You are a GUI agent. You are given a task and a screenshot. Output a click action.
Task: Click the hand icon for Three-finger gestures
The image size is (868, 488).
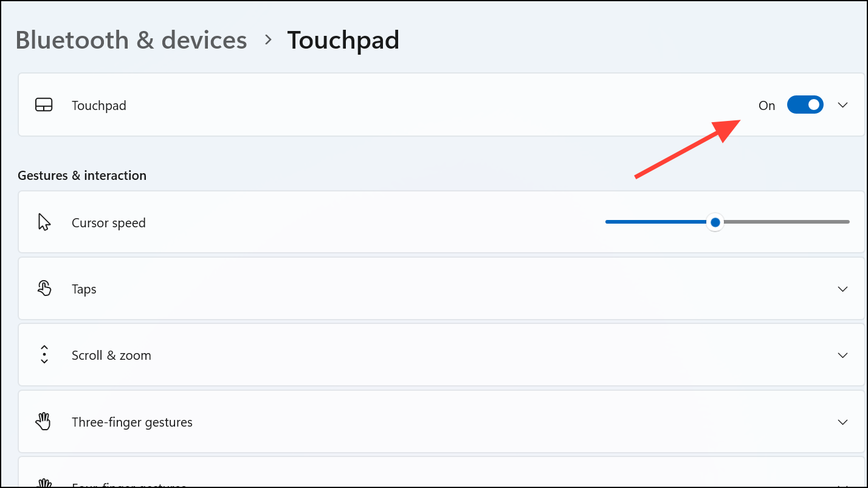coord(44,422)
